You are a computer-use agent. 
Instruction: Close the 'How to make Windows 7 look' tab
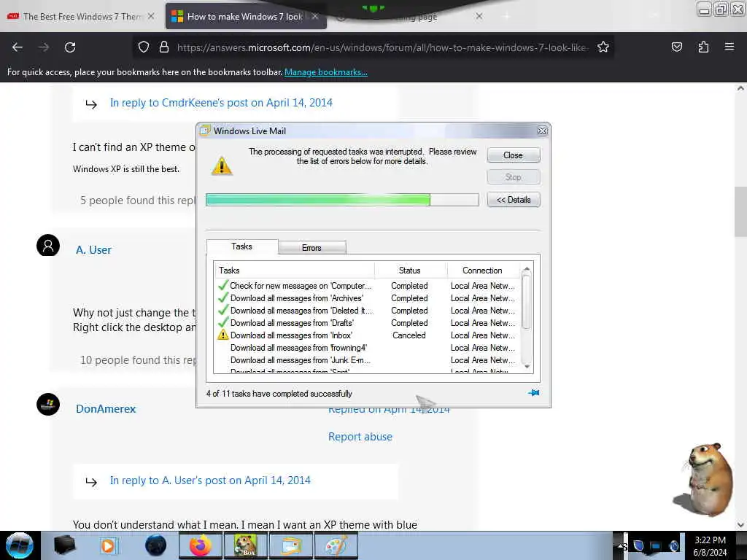pos(315,16)
